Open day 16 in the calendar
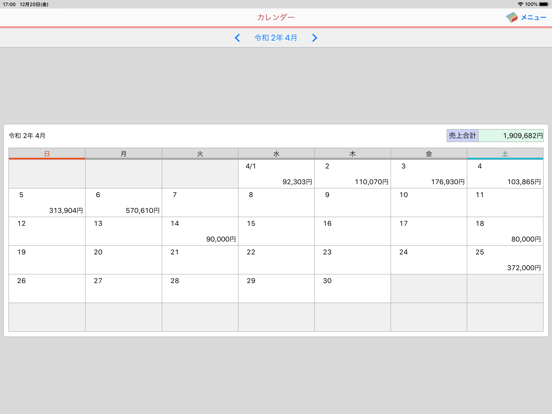The image size is (552, 414). (352, 231)
